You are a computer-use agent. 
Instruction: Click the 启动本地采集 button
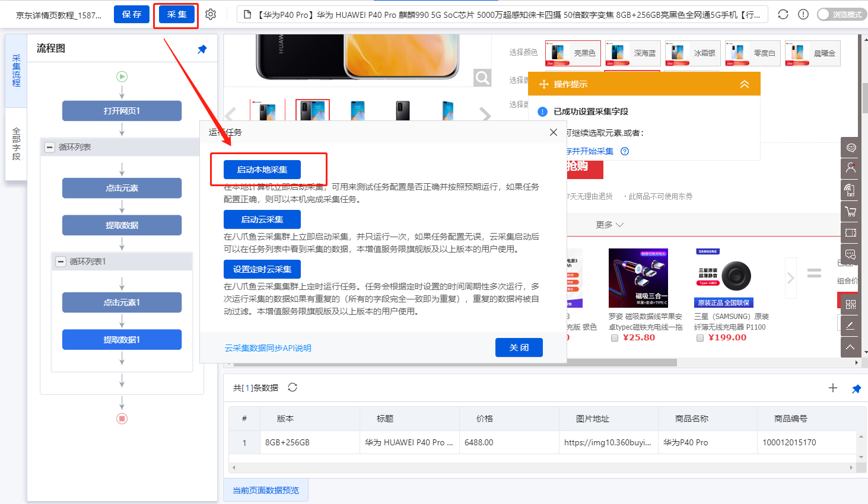(262, 170)
